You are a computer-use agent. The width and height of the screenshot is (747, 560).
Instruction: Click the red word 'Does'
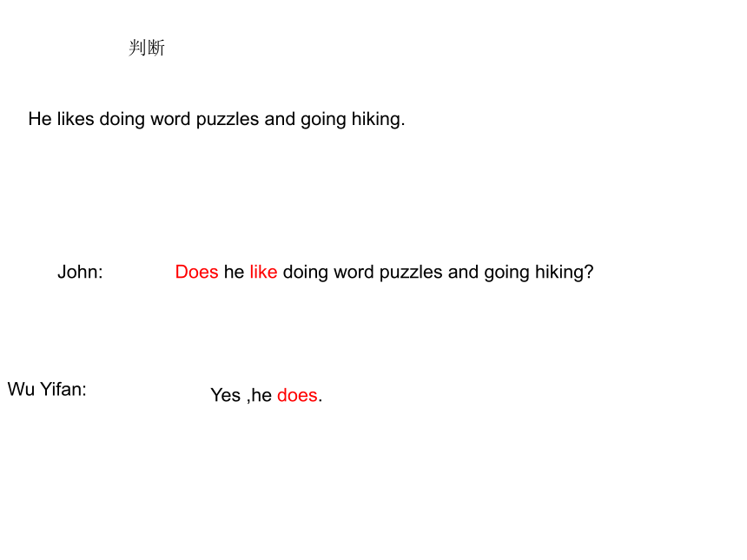pyautogui.click(x=196, y=272)
